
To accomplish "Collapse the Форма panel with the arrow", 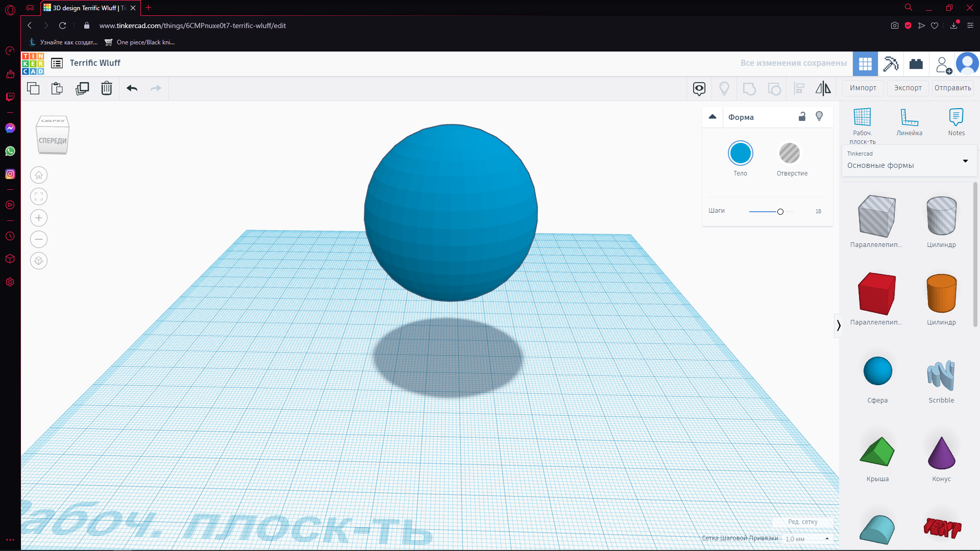I will click(713, 117).
